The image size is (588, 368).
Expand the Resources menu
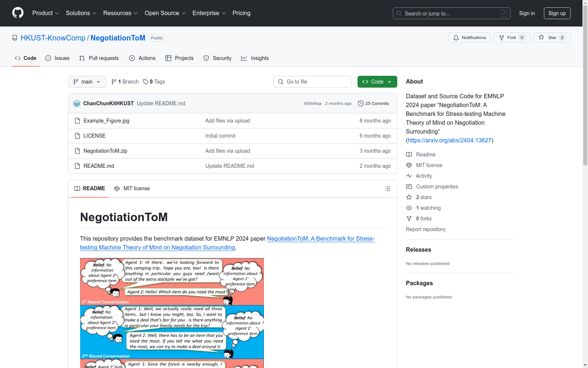[x=121, y=13]
